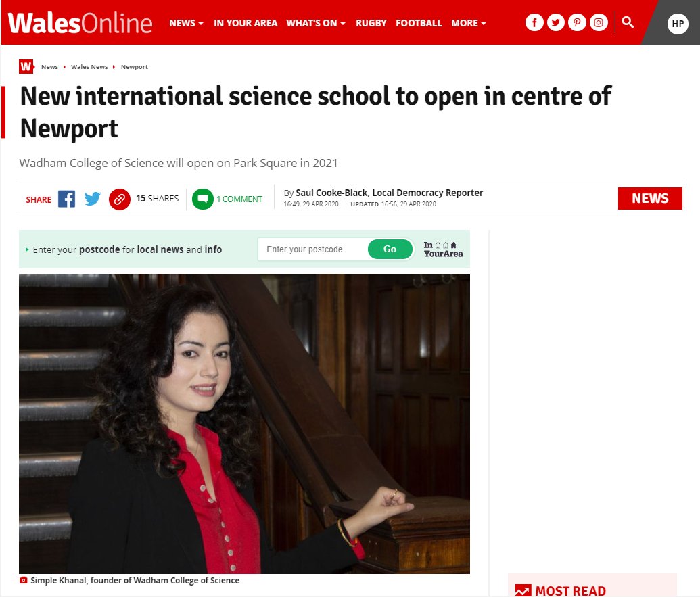The width and height of the screenshot is (700, 597).
Task: Open the WalesOnline Facebook page icon
Action: pyautogui.click(x=534, y=22)
